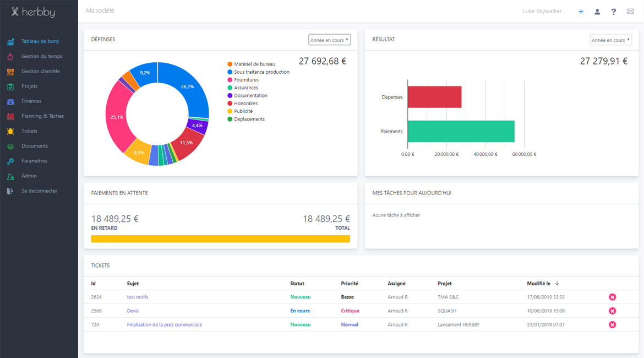This screenshot has width=644, height=358.
Task: Open Admin menu item
Action: click(x=29, y=176)
